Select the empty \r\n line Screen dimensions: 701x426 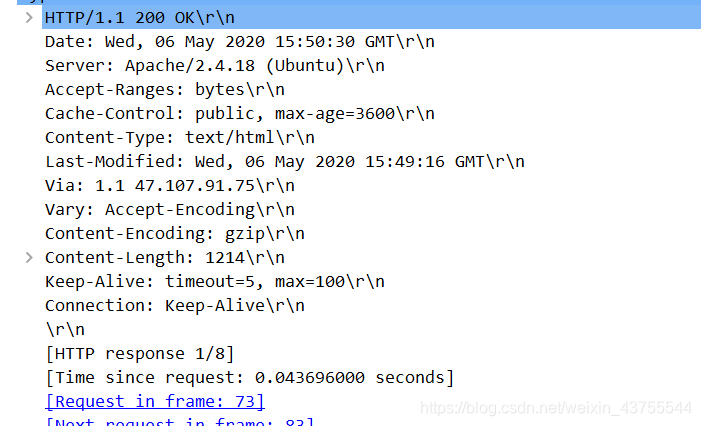tap(65, 330)
